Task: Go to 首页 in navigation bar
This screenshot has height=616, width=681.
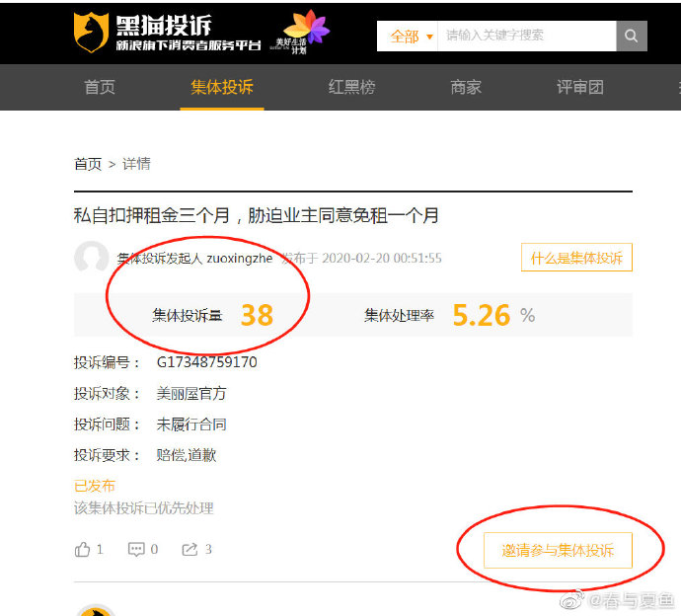Action: (100, 87)
